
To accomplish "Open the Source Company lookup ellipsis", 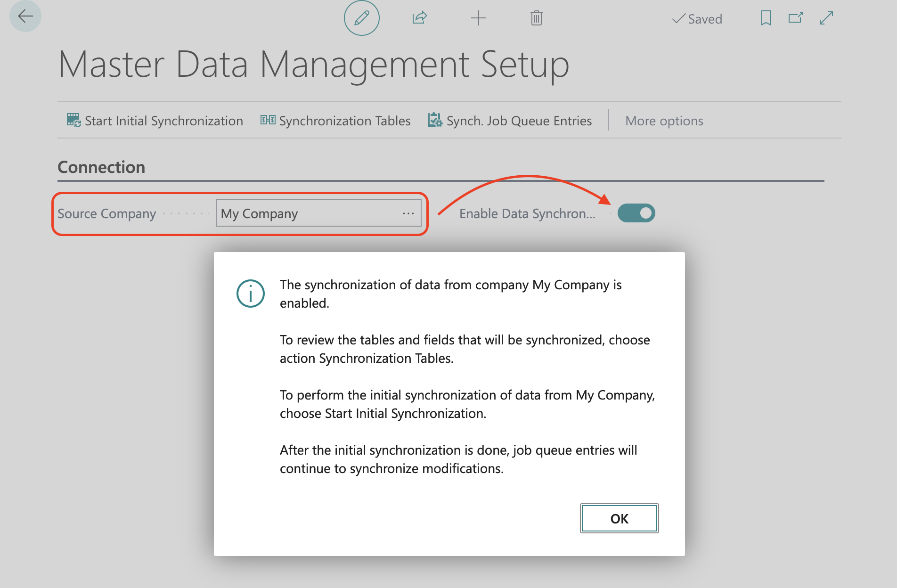I will (x=408, y=213).
